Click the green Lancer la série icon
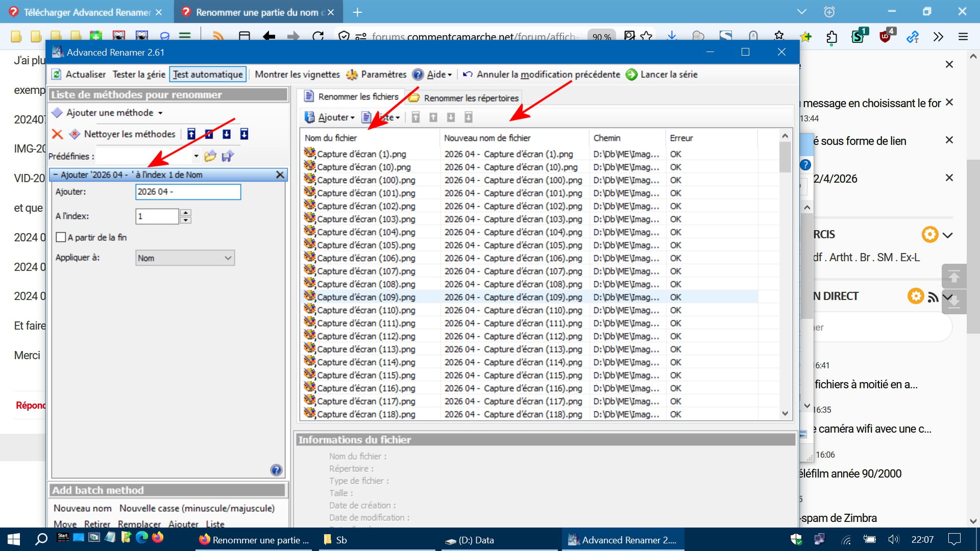 click(x=631, y=74)
